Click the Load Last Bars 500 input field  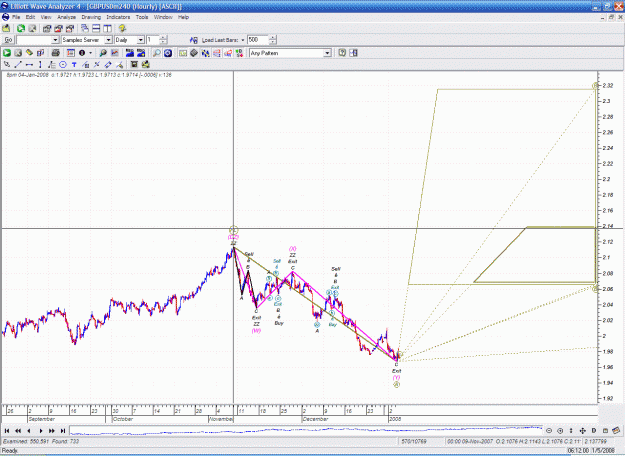pyautogui.click(x=258, y=40)
